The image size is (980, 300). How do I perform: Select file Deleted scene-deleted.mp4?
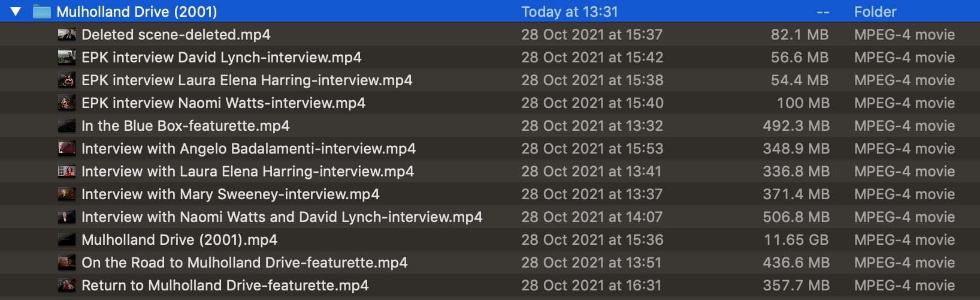click(176, 34)
